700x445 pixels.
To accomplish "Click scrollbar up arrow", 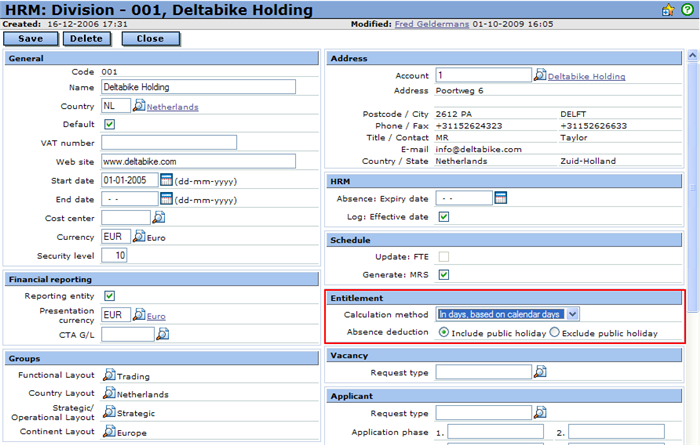I will pyautogui.click(x=692, y=55).
